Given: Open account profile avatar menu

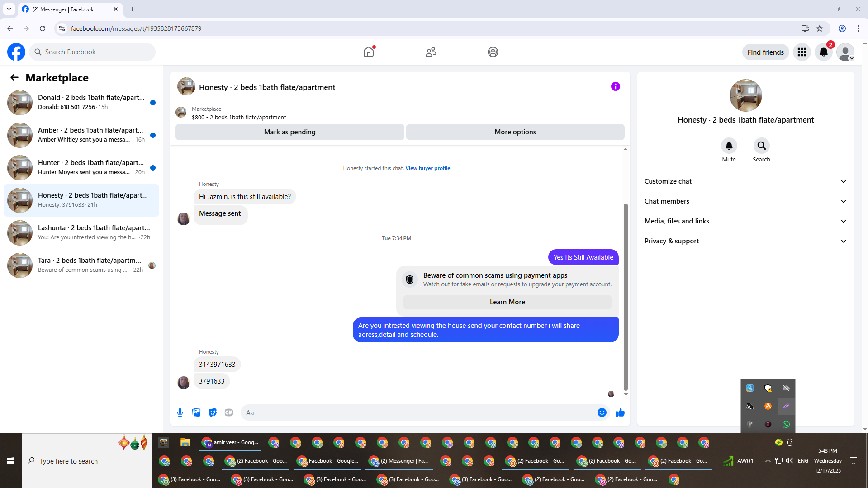Looking at the screenshot, I should pos(845,52).
